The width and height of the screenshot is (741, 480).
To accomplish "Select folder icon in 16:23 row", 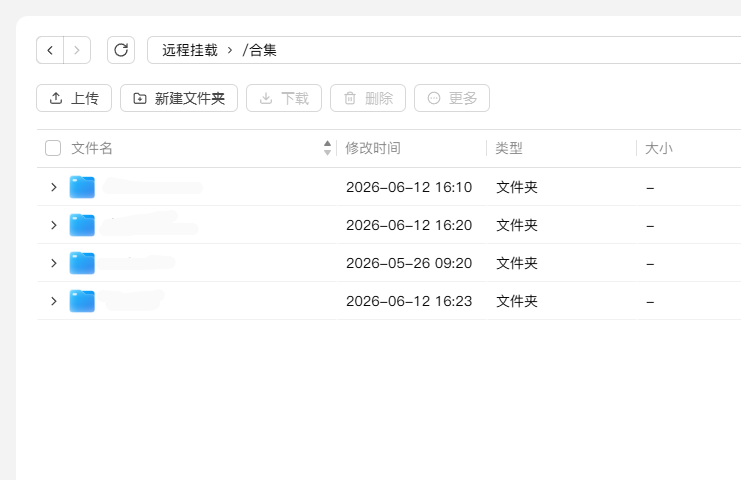I will point(82,301).
